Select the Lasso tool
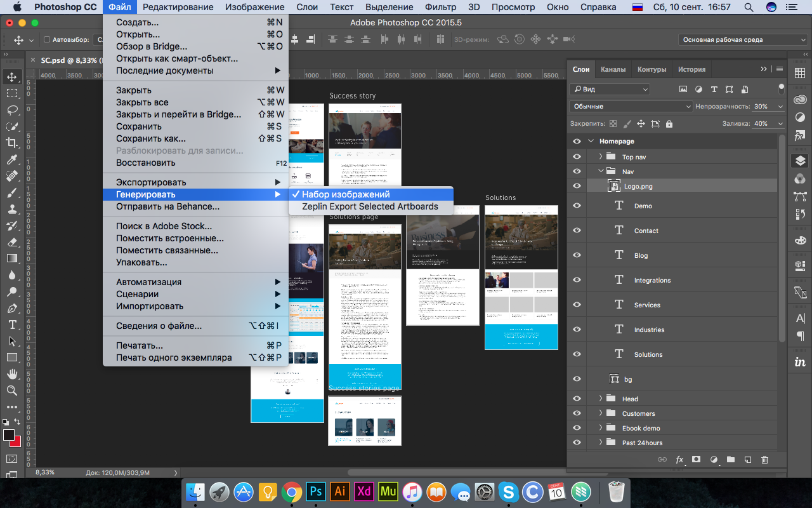 [x=11, y=110]
